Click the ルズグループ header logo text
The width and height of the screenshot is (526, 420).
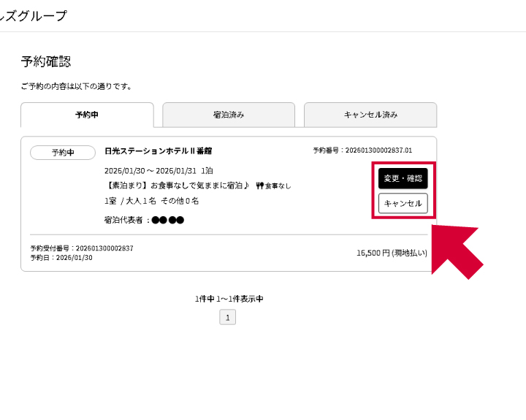[34, 16]
